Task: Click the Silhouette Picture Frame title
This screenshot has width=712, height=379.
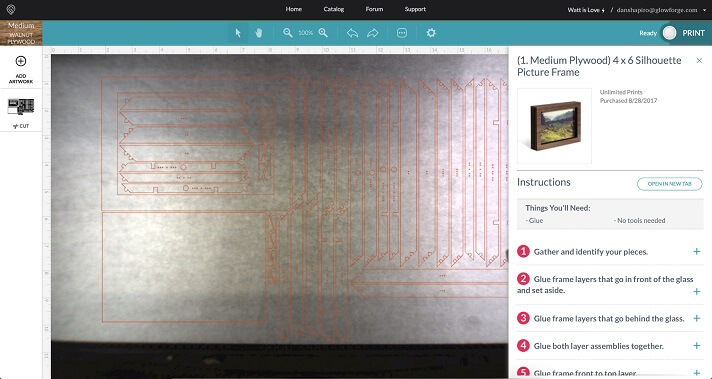Action: pyautogui.click(x=599, y=66)
